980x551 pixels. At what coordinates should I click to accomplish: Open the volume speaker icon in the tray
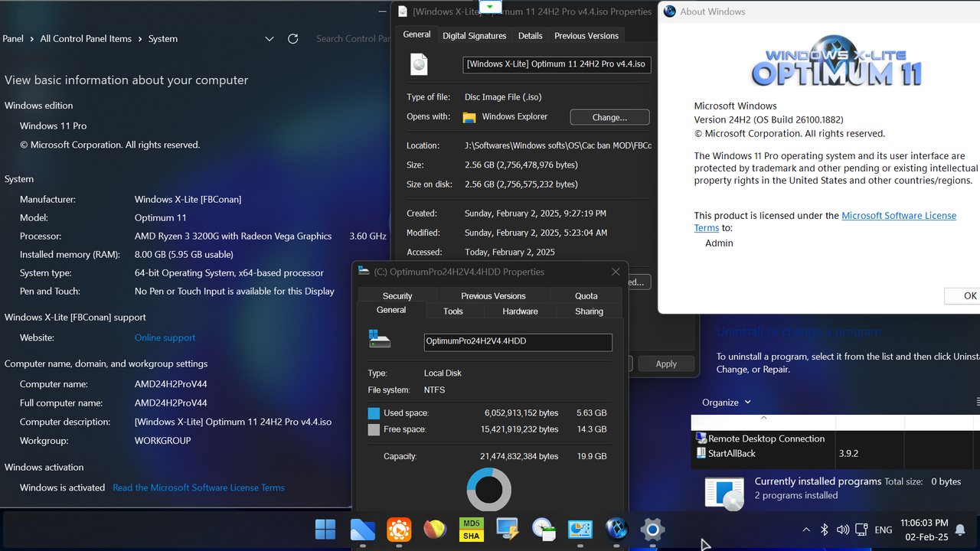pos(842,529)
